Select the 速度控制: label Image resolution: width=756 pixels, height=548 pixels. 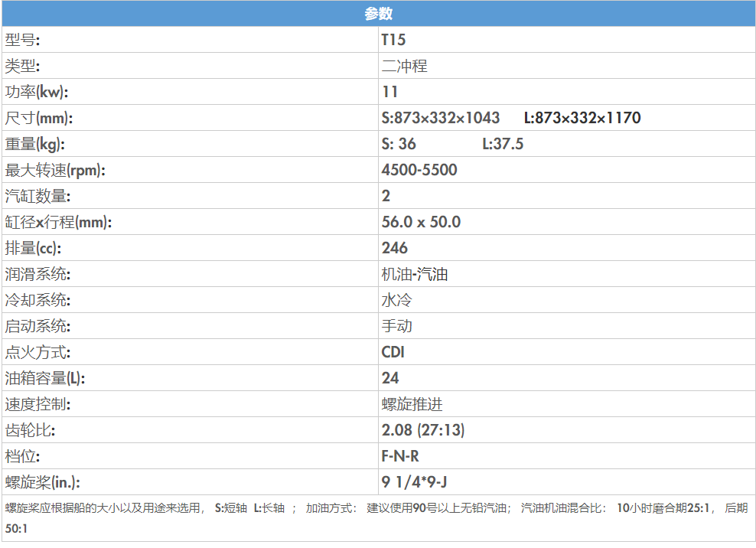tap(37, 404)
